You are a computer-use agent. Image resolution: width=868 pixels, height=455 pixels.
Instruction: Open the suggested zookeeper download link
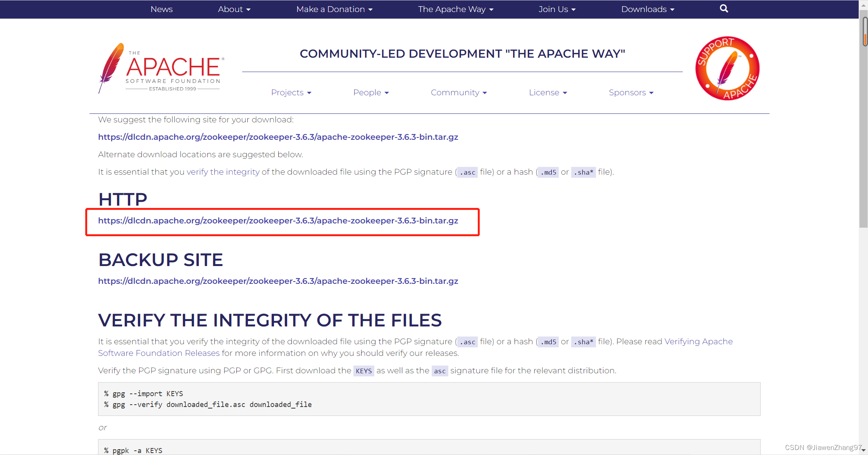278,137
